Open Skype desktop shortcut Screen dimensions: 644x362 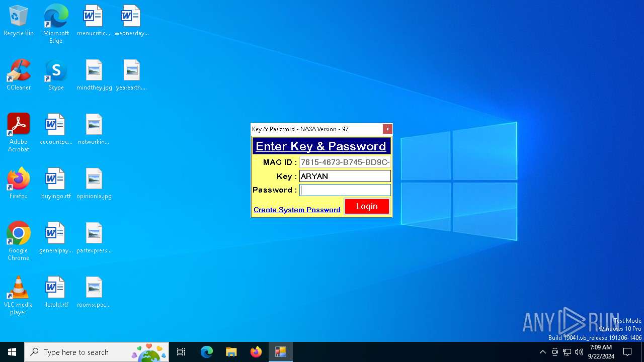(x=56, y=75)
